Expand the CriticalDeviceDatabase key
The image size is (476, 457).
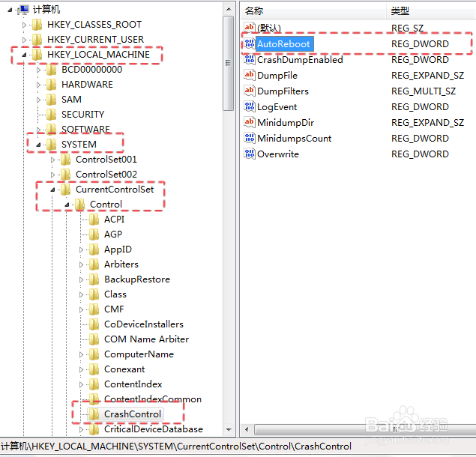(82, 430)
